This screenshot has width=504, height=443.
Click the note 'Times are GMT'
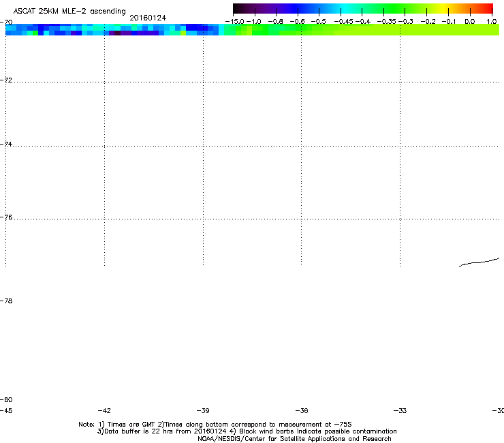(127, 425)
